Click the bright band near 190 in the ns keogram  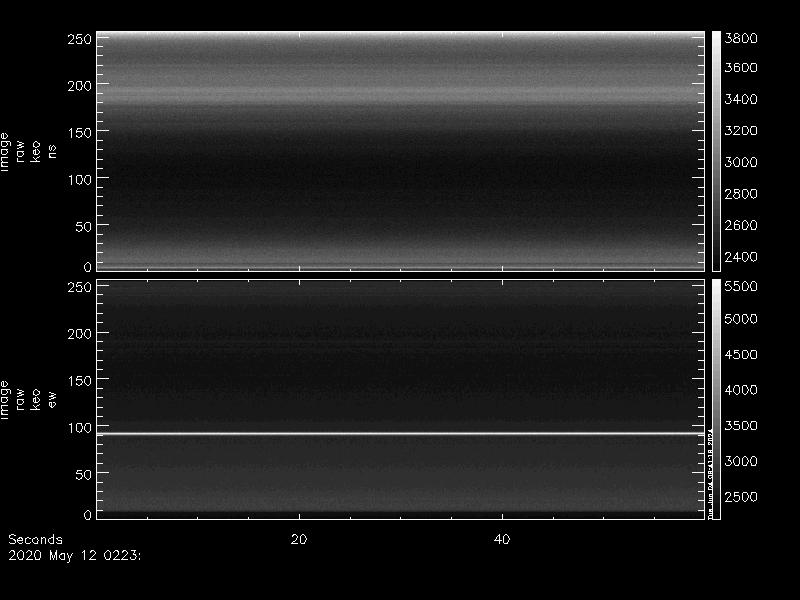click(400, 93)
